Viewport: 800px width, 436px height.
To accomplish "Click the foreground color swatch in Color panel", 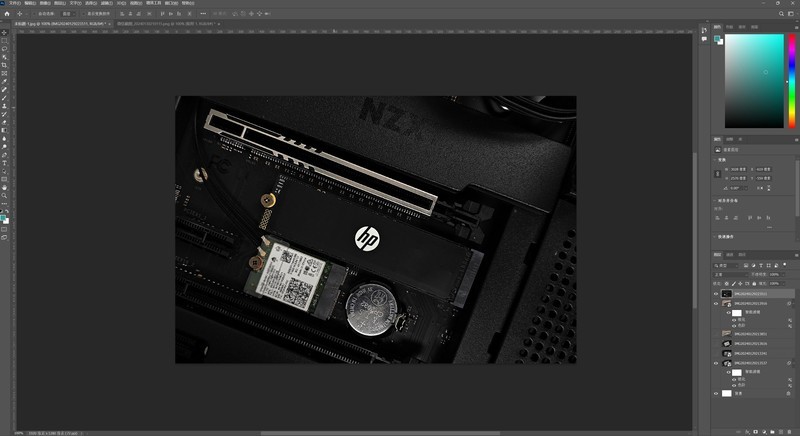I will click(717, 39).
